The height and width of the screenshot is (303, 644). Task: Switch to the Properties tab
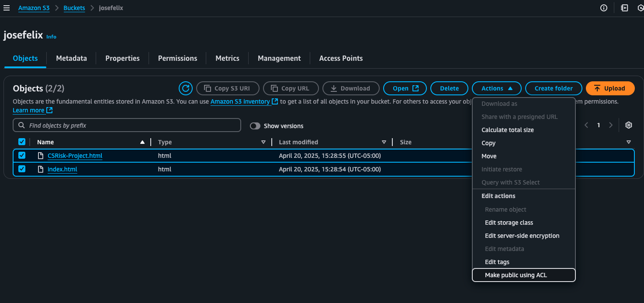(x=122, y=58)
